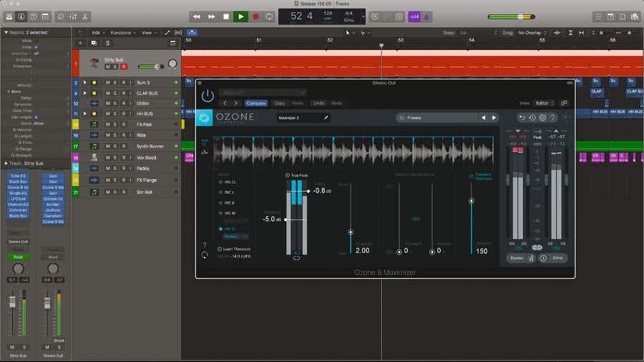Edit Maximizer 2 name pencil icon

[326, 118]
